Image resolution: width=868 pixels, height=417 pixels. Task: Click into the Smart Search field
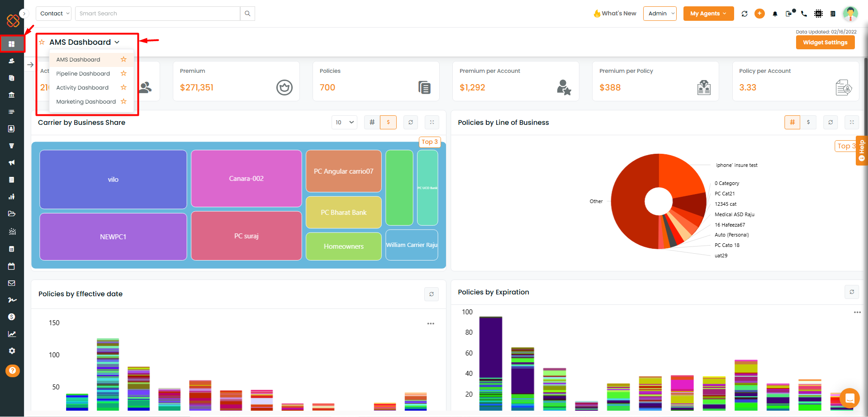pyautogui.click(x=157, y=14)
